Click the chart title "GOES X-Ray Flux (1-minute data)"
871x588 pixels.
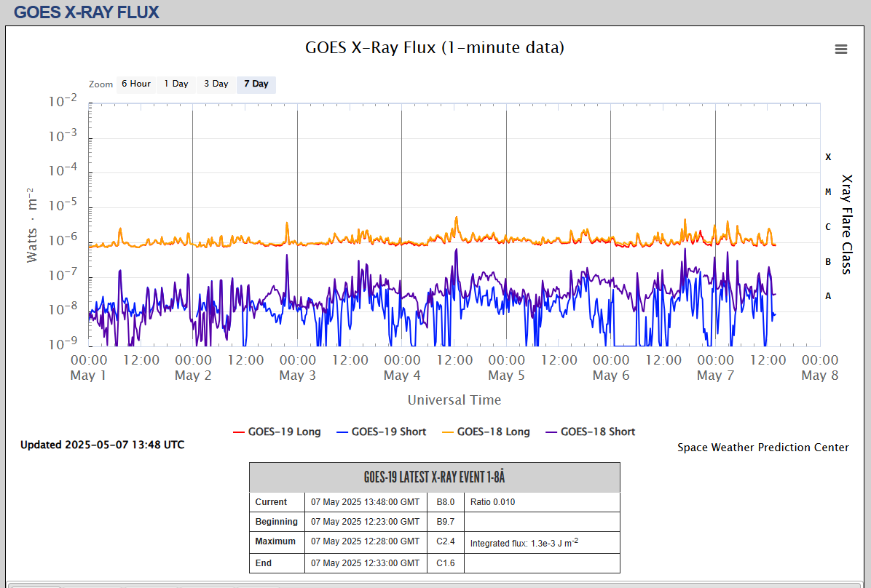tap(434, 48)
